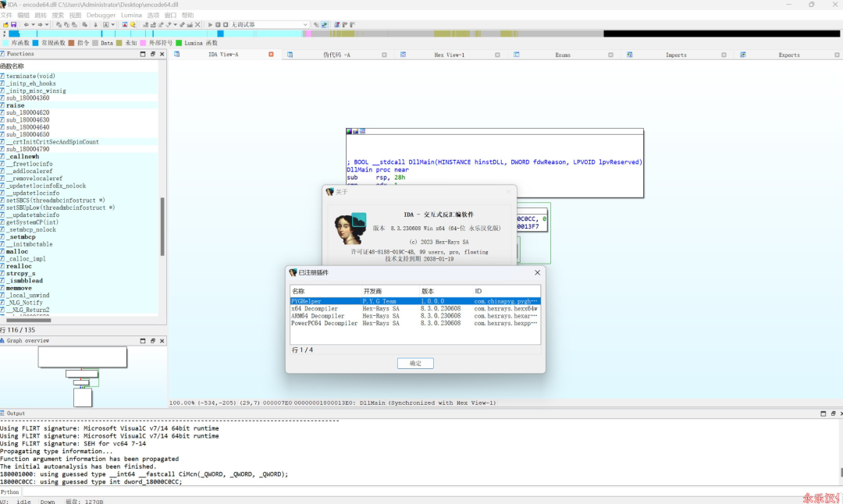Float the Output panel
Image resolution: width=843 pixels, height=504 pixels.
[x=833, y=413]
